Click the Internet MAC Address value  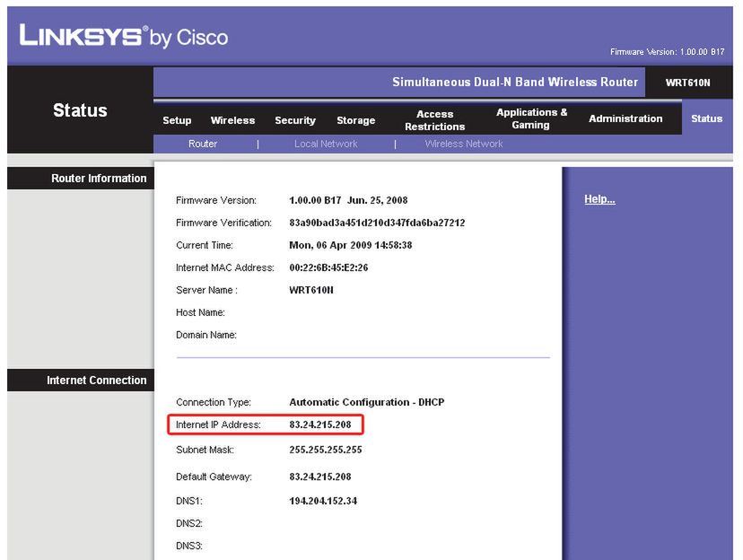(x=328, y=267)
